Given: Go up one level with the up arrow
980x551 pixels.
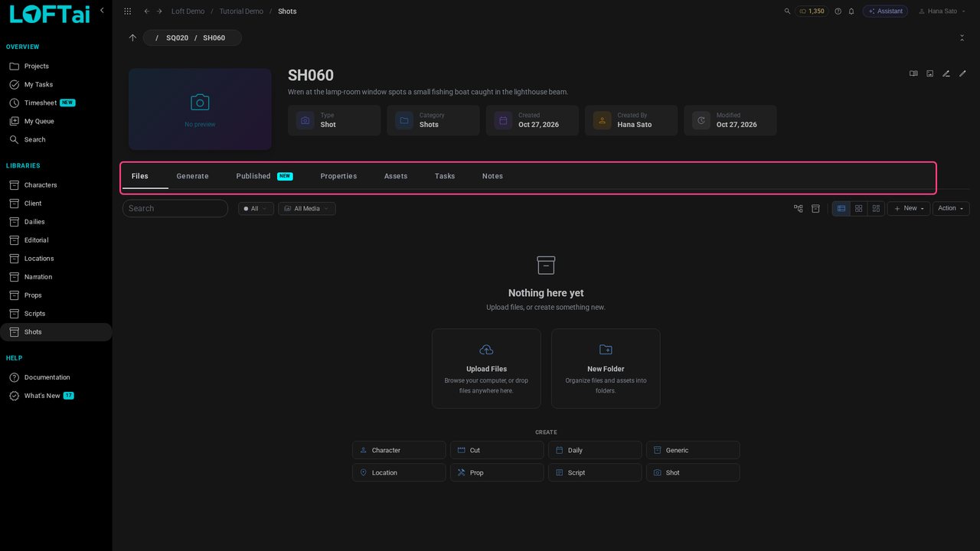Looking at the screenshot, I should point(132,37).
